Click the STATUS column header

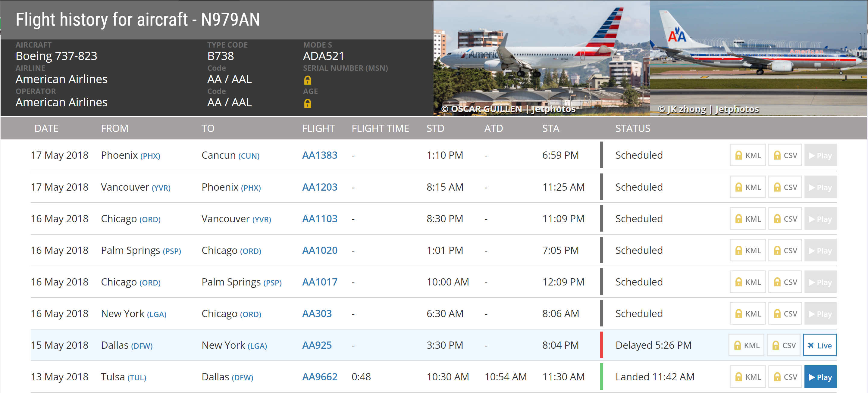632,128
